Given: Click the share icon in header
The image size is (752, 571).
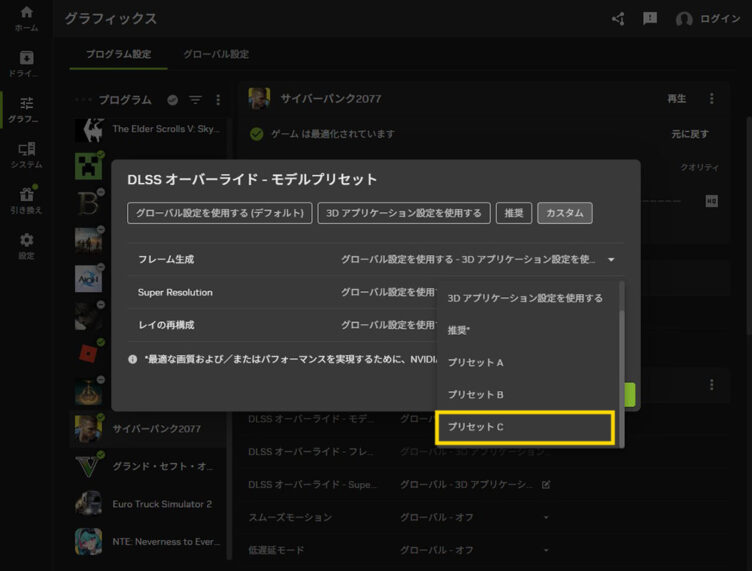Looking at the screenshot, I should (618, 19).
